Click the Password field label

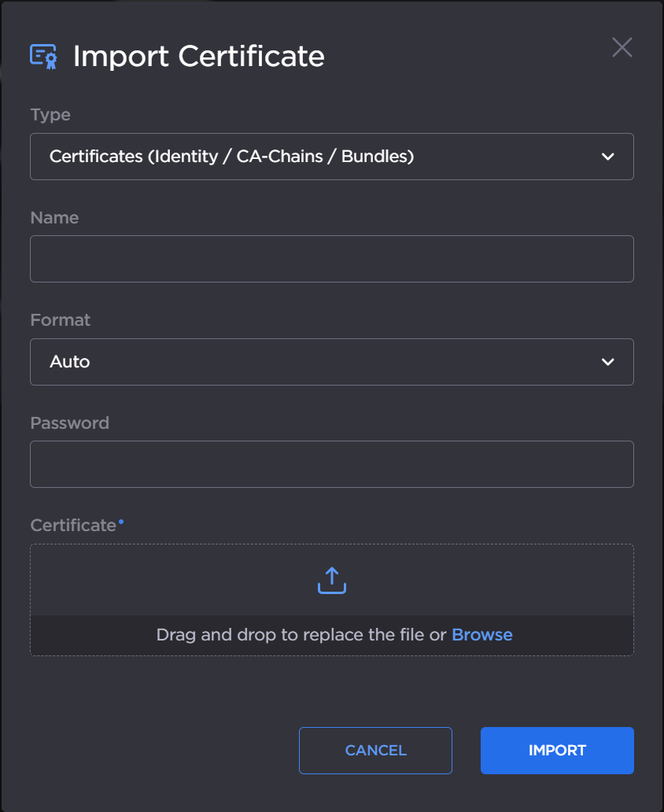coord(69,423)
